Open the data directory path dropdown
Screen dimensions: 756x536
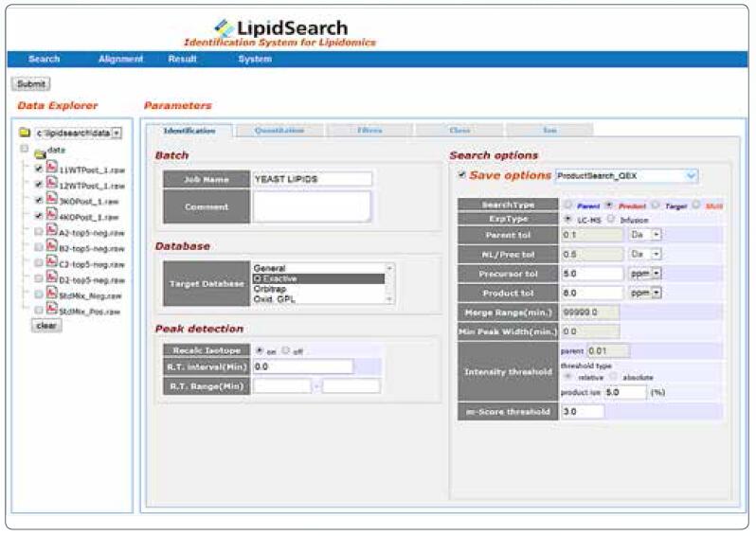tap(117, 133)
